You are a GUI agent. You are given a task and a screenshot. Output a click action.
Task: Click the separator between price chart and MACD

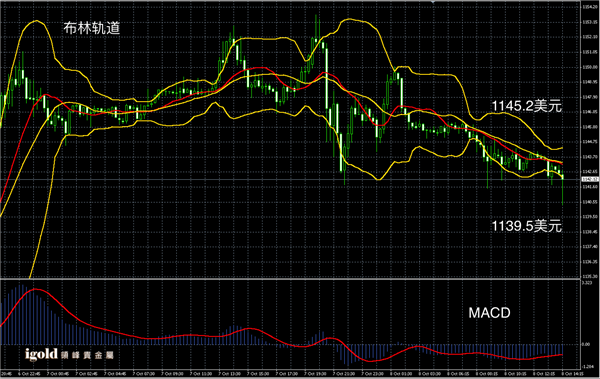tap(290, 279)
